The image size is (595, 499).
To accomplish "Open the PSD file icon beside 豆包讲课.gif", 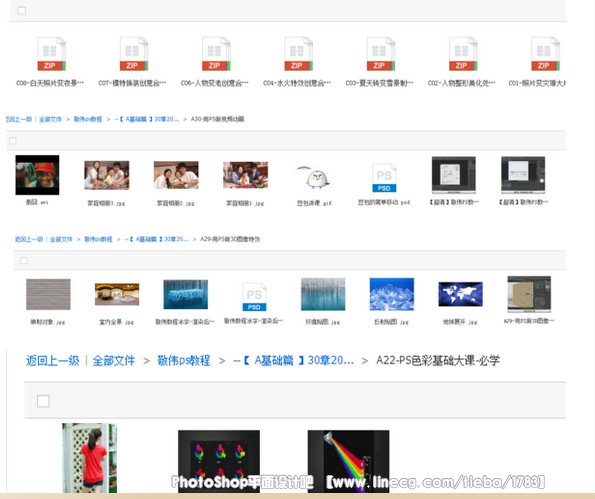I will (x=384, y=178).
